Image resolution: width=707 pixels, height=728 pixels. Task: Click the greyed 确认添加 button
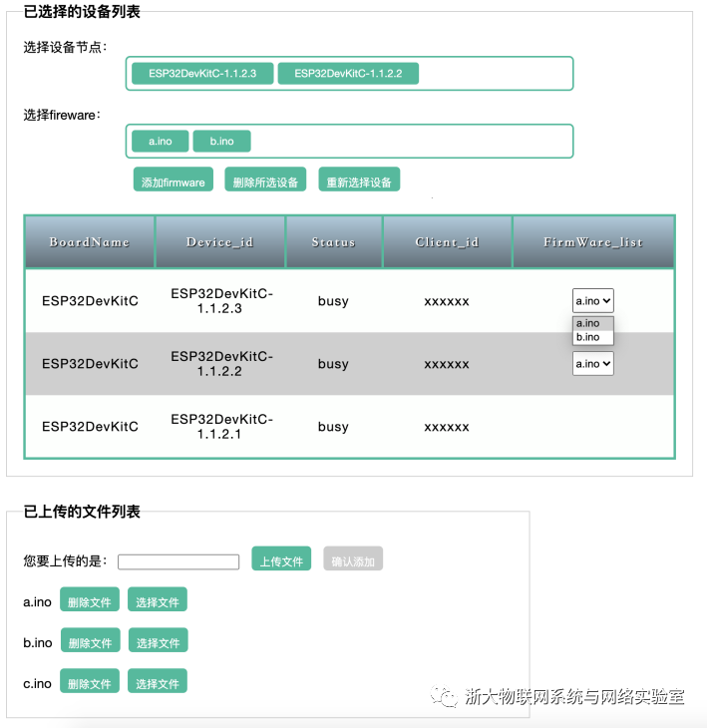[353, 558]
